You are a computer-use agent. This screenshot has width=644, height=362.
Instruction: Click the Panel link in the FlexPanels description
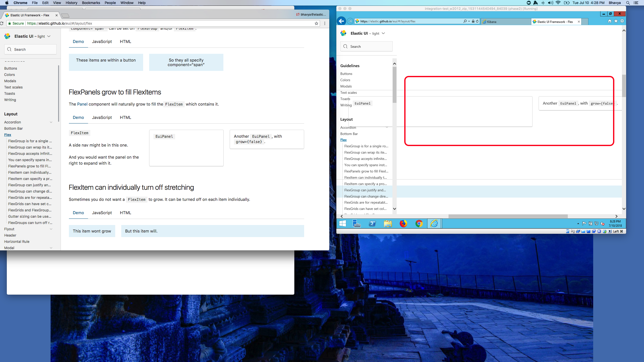(x=82, y=104)
